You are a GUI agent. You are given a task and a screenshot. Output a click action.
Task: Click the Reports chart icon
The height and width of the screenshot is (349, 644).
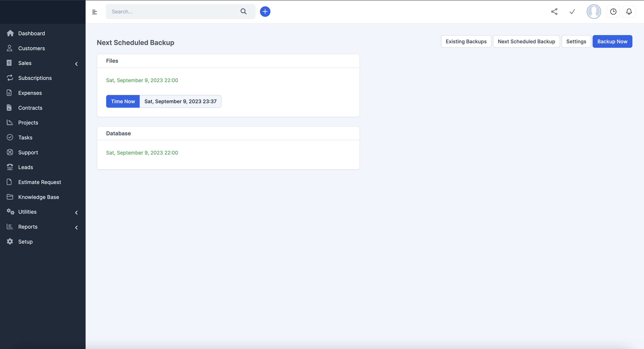(x=10, y=226)
